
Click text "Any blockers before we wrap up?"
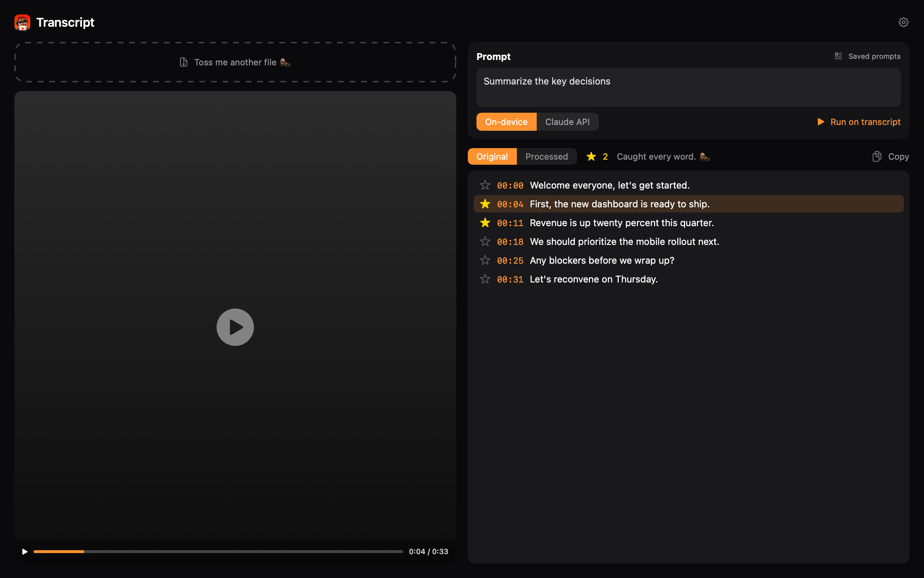(x=602, y=260)
